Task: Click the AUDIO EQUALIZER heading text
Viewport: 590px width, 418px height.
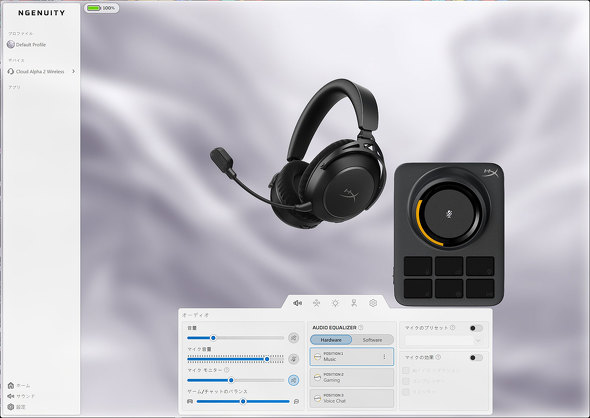Action: (334, 328)
